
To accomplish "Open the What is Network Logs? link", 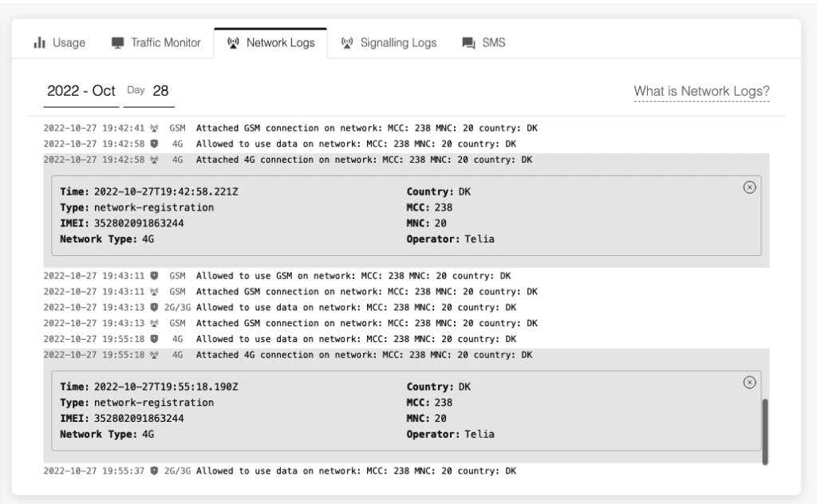I will click(701, 91).
